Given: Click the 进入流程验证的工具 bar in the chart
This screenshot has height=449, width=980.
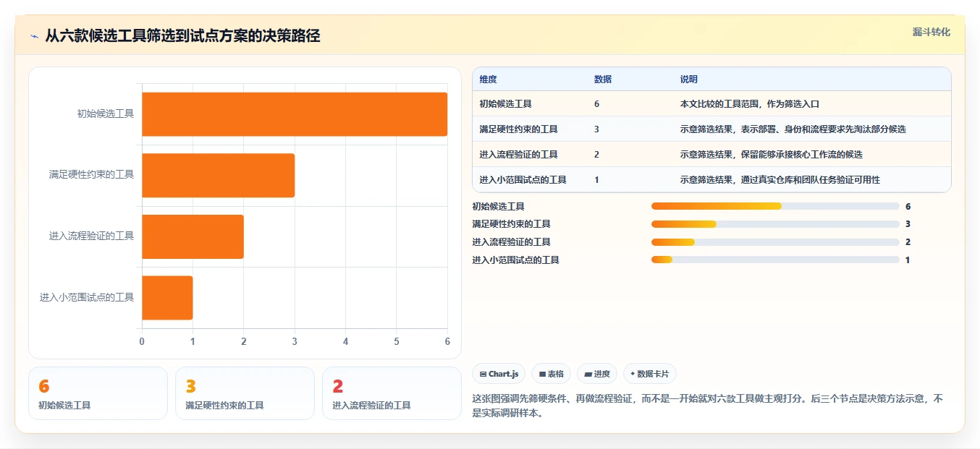Looking at the screenshot, I should (x=193, y=236).
